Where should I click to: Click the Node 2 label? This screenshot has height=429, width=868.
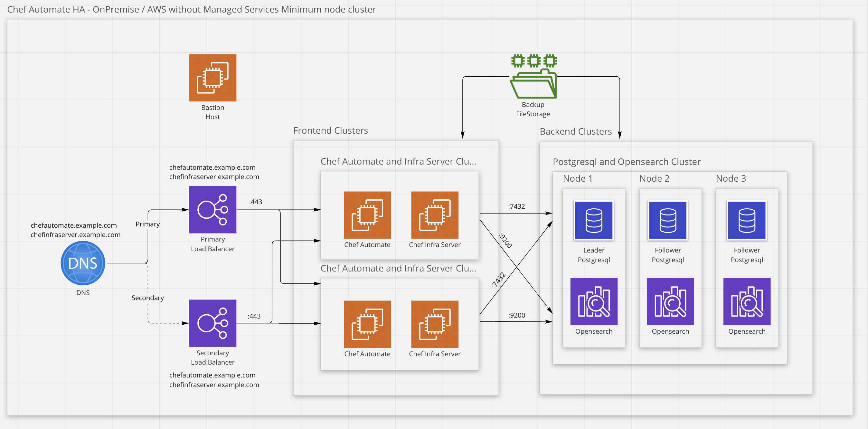pos(654,179)
